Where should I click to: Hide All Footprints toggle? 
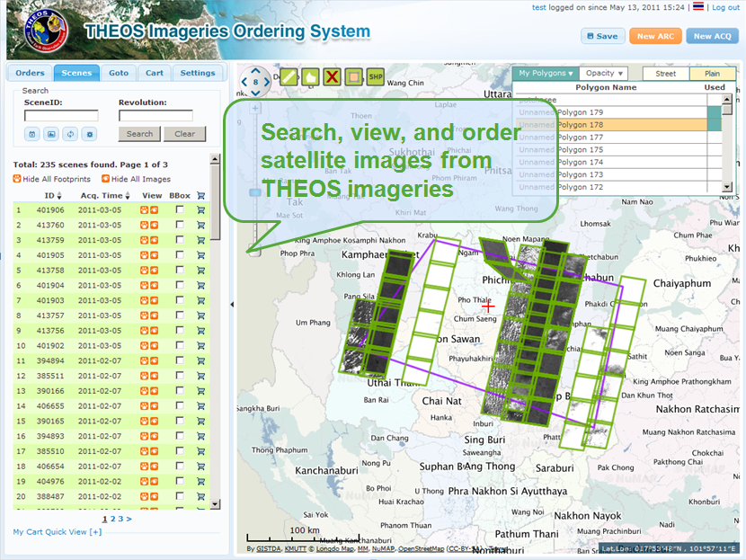click(52, 179)
